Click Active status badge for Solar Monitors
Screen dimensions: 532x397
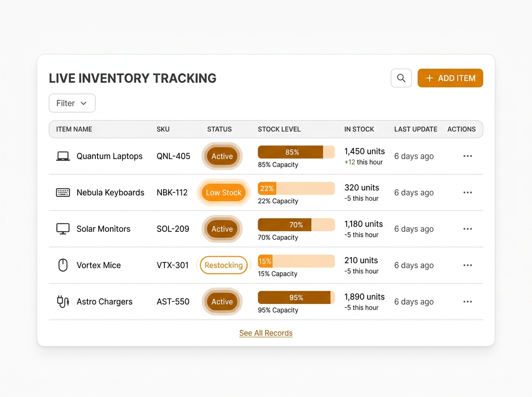222,229
